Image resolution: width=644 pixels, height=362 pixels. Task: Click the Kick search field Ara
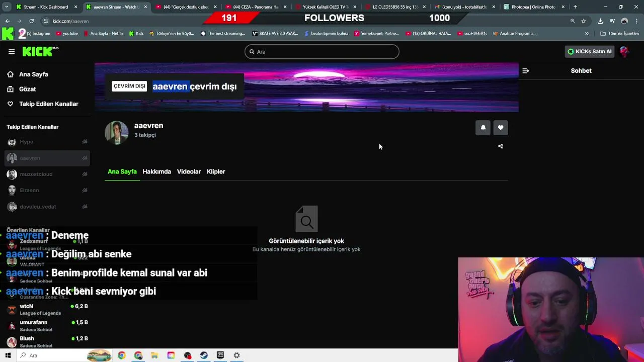tap(322, 51)
